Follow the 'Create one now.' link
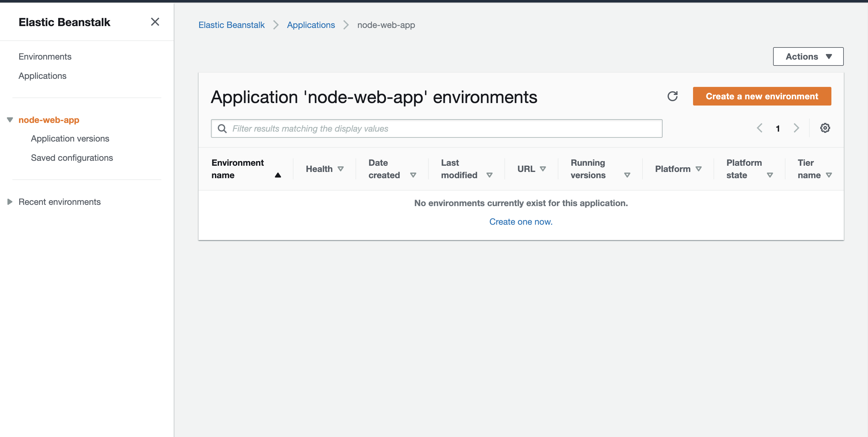The width and height of the screenshot is (868, 437). click(521, 222)
